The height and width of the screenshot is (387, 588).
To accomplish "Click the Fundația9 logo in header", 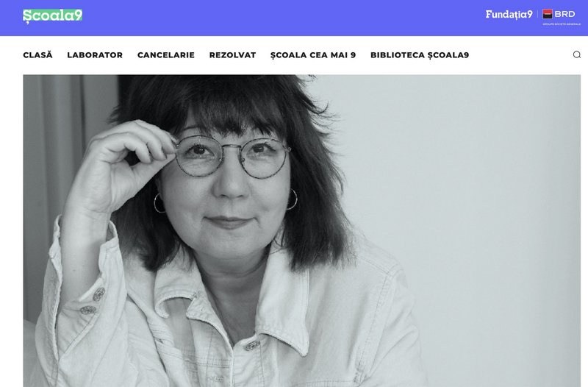I will pyautogui.click(x=509, y=15).
